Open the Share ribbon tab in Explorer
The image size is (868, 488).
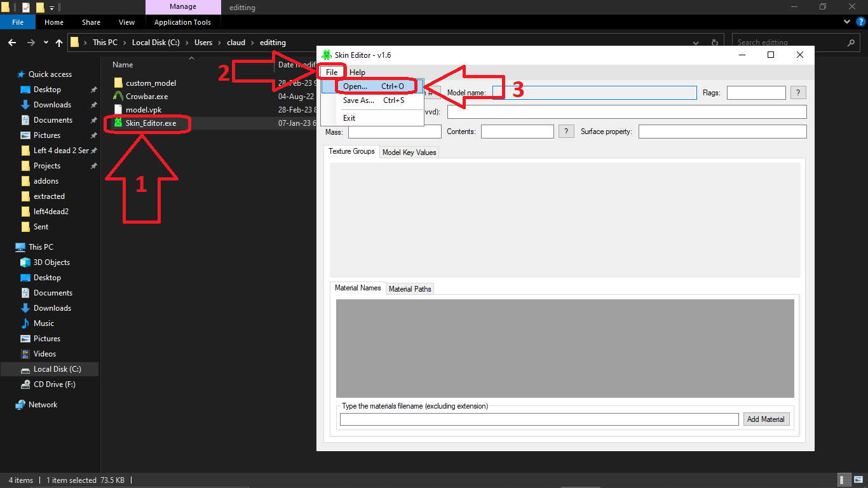91,22
